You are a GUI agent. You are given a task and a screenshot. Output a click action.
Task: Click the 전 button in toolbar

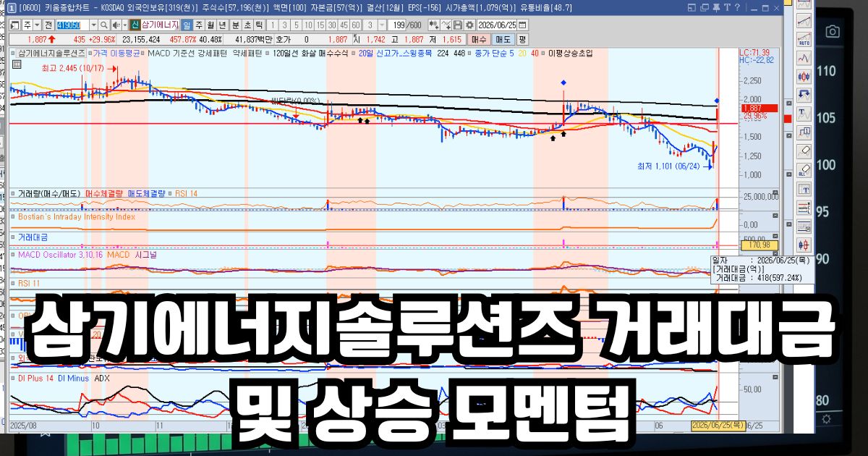(48, 25)
